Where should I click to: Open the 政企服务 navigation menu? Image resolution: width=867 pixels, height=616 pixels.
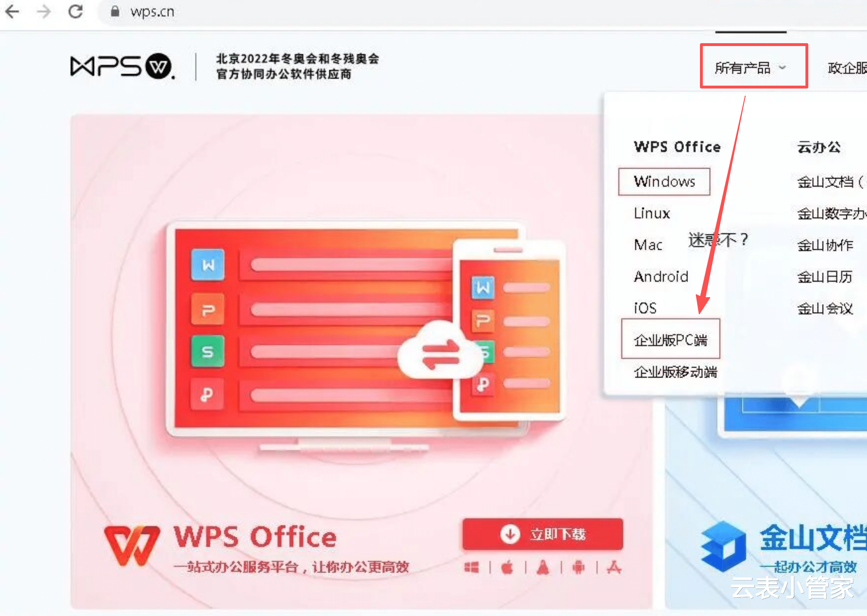tap(847, 68)
